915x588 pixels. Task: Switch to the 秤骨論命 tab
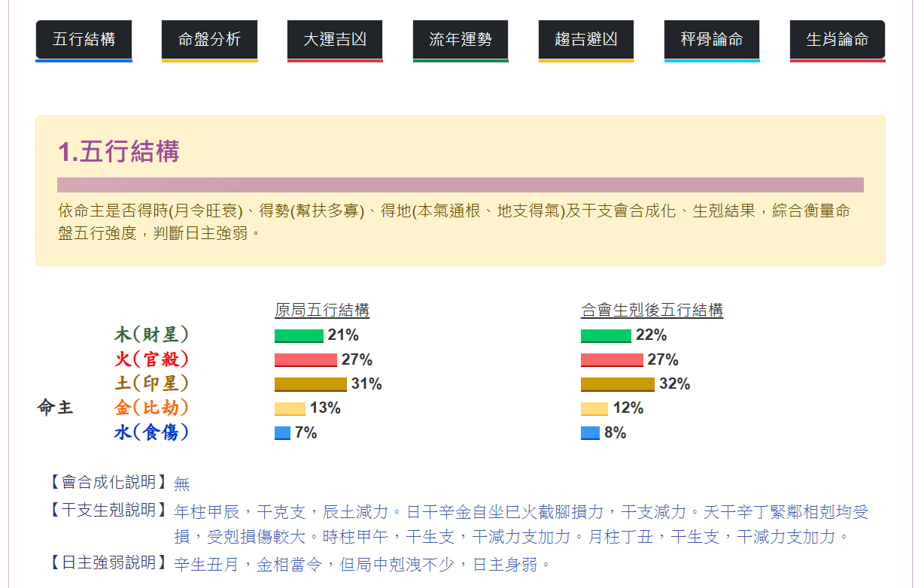tap(712, 40)
